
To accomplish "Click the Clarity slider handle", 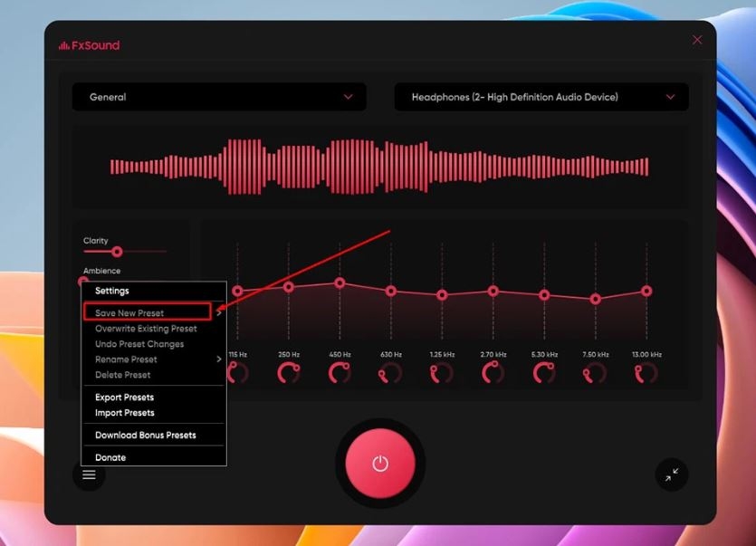I will tap(117, 252).
